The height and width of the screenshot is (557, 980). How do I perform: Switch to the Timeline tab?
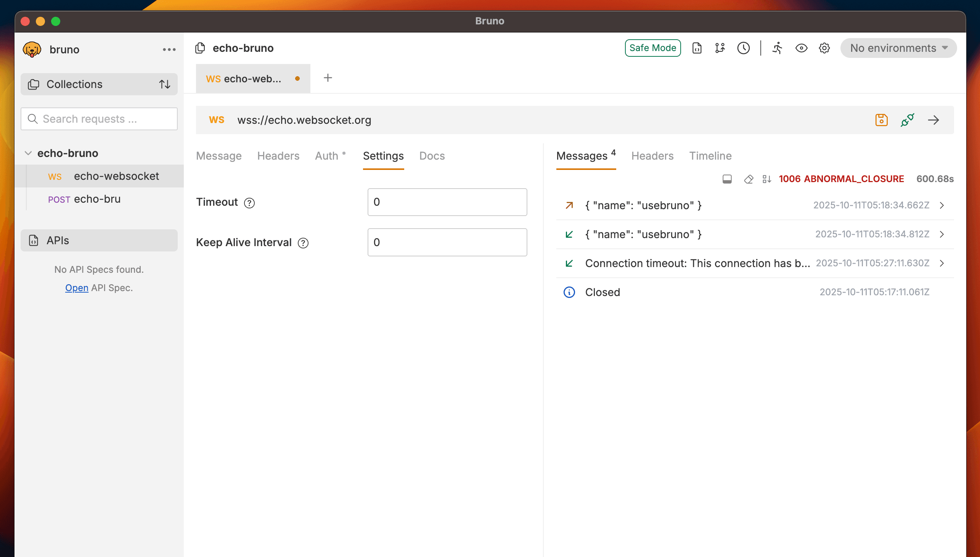click(710, 156)
